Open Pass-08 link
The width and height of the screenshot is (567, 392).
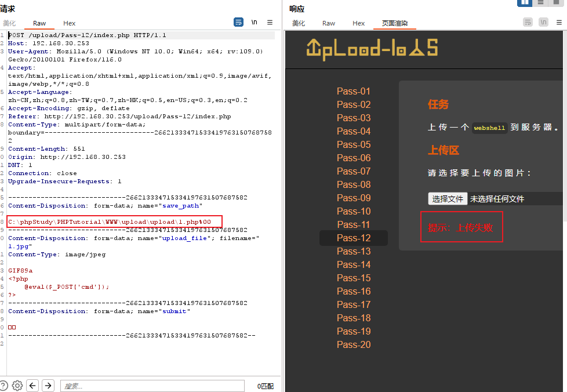click(353, 184)
